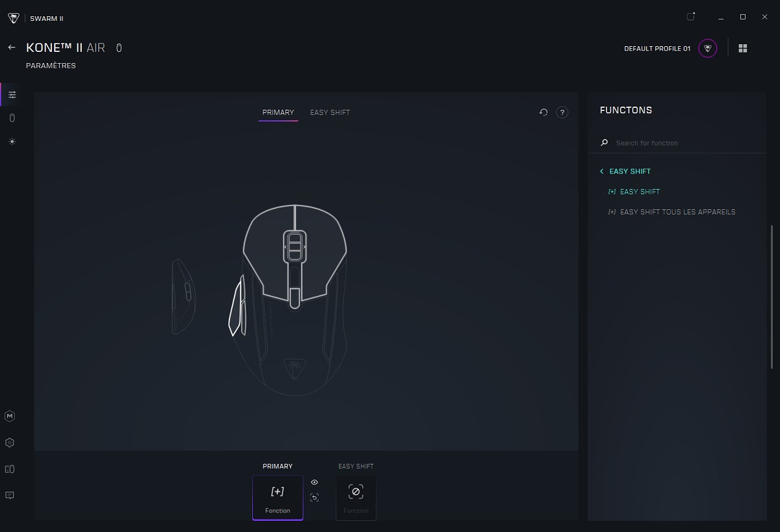The width and height of the screenshot is (780, 532).
Task: Open the profile grid view icon
Action: pyautogui.click(x=743, y=49)
